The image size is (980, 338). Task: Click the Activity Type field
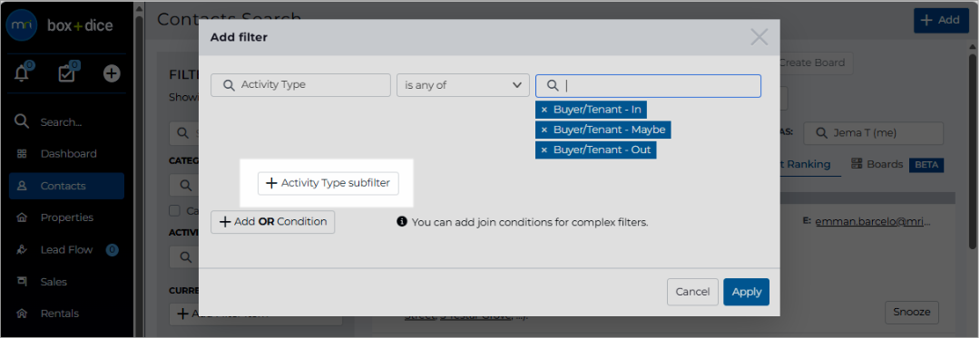click(300, 85)
